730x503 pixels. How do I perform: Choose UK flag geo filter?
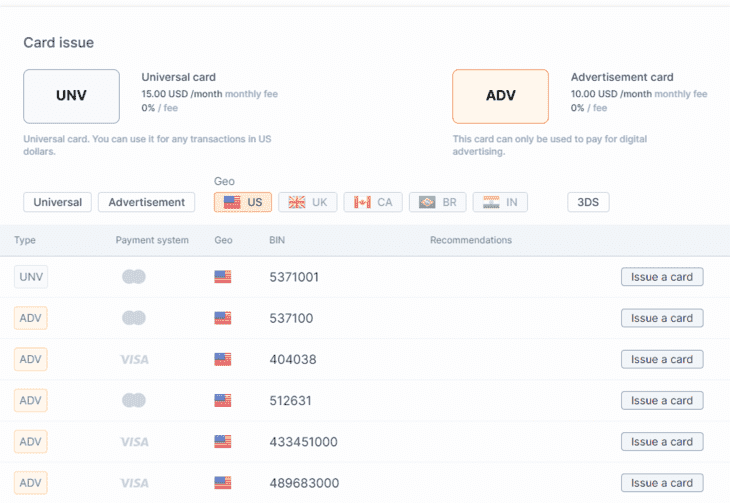(x=308, y=202)
